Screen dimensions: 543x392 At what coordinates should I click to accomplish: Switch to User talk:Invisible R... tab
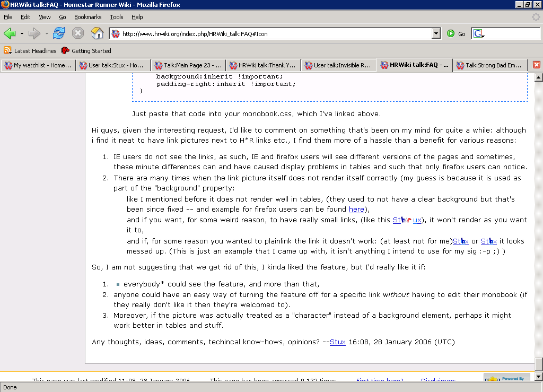(338, 65)
